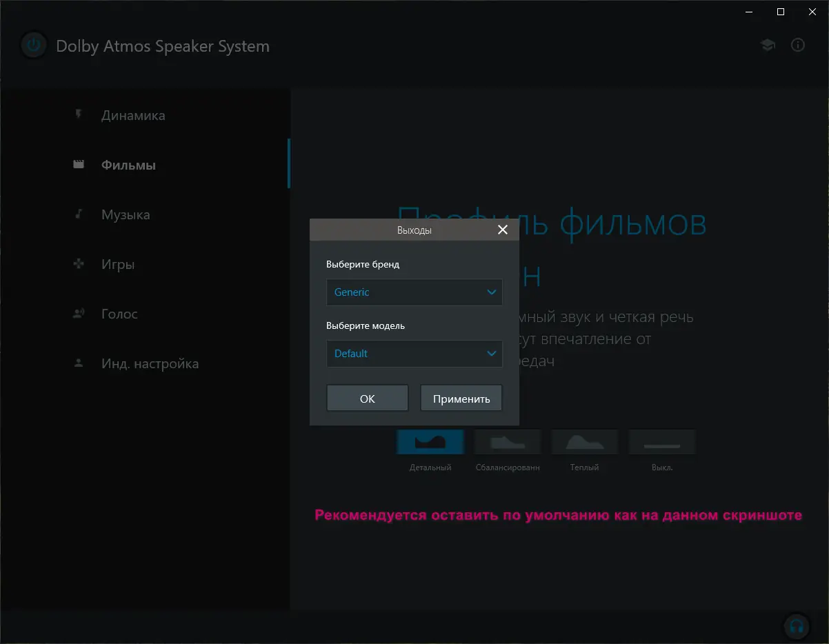Open the Выберите модель Default dropdown
829x644 pixels.
415,354
